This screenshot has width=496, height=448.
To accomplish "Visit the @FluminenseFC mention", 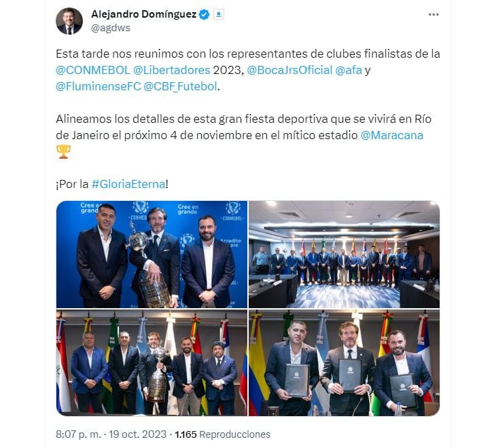I will click(x=99, y=86).
